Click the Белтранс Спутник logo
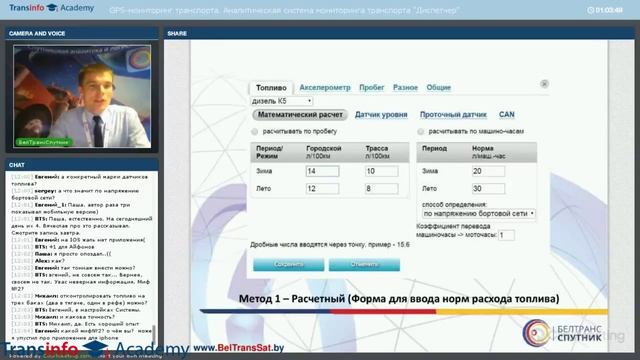The width and height of the screenshot is (640, 360). point(562,333)
